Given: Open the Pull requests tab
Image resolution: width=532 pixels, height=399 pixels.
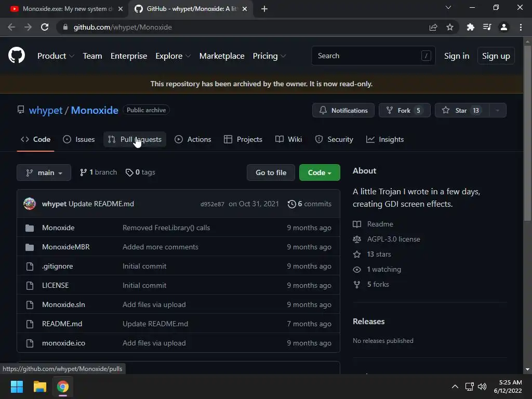Looking at the screenshot, I should pyautogui.click(x=135, y=139).
